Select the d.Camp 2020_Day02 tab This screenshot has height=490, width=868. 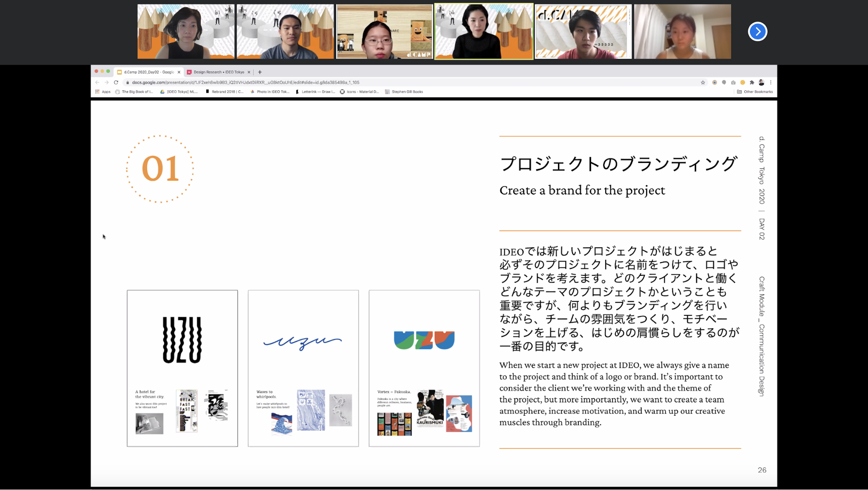148,72
